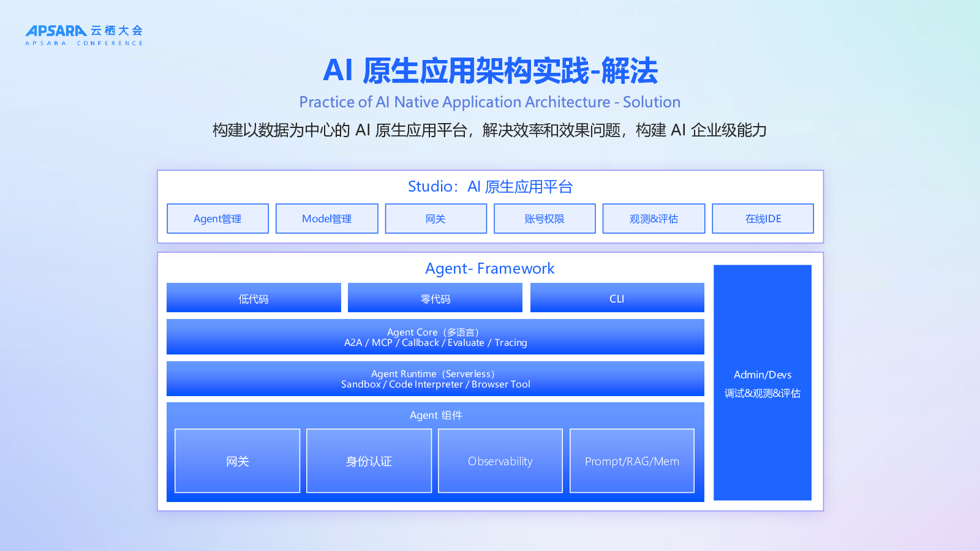Viewport: 980px width, 551px height.
Task: Select the 身份认证 component box
Action: [369, 461]
